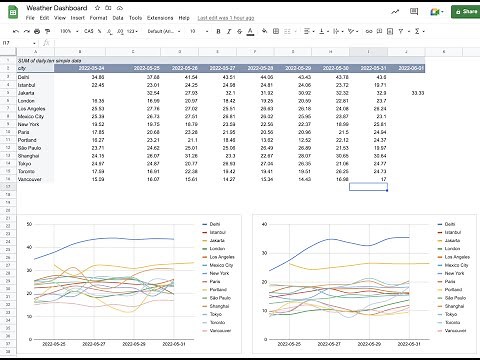Format selection as currency
Viewport: 480px width, 360px height.
point(89,31)
